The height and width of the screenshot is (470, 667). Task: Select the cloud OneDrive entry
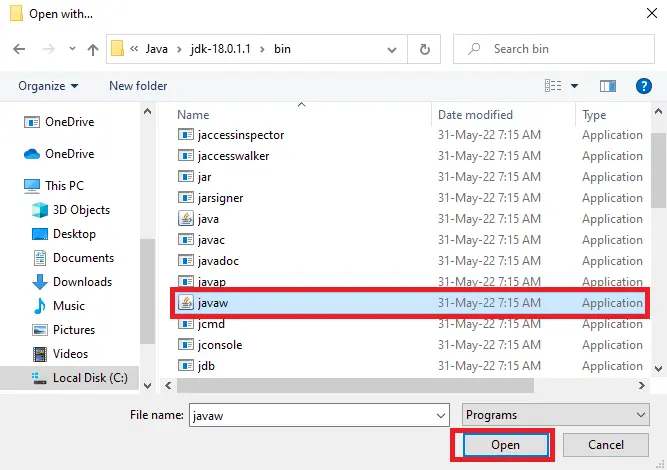coord(70,154)
